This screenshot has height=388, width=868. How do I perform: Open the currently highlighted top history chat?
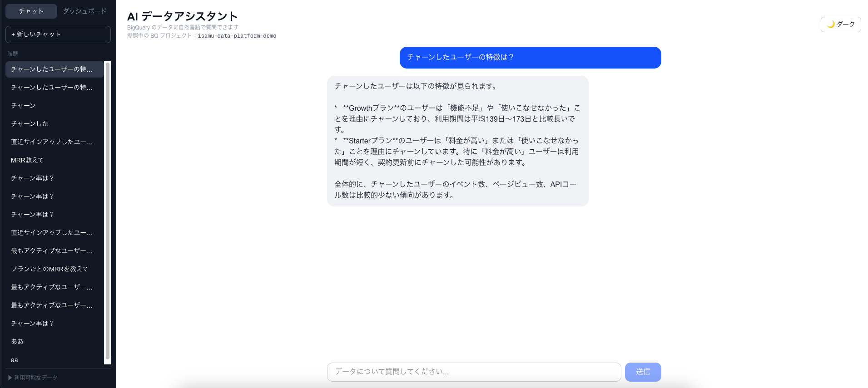[52, 69]
